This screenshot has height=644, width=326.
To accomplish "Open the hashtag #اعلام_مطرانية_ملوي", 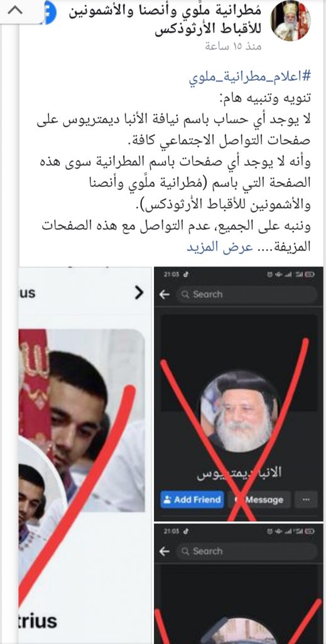I will [x=250, y=77].
